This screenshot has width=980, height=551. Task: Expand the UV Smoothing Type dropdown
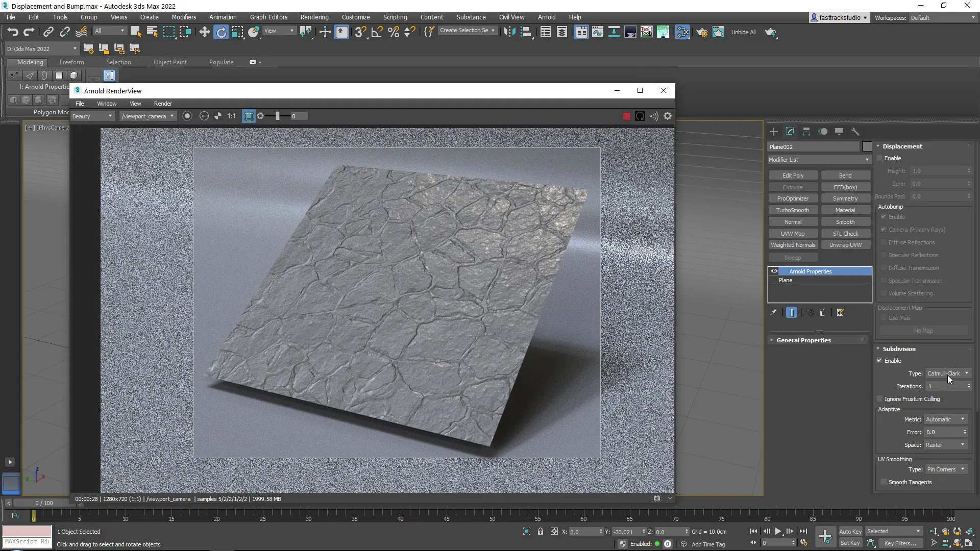[x=963, y=469]
